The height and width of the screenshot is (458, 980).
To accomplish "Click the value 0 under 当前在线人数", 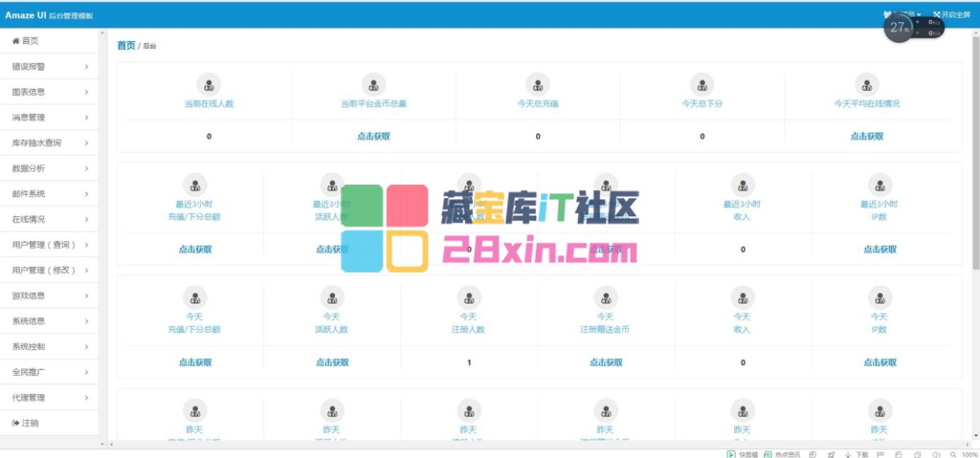I will pos(209,136).
